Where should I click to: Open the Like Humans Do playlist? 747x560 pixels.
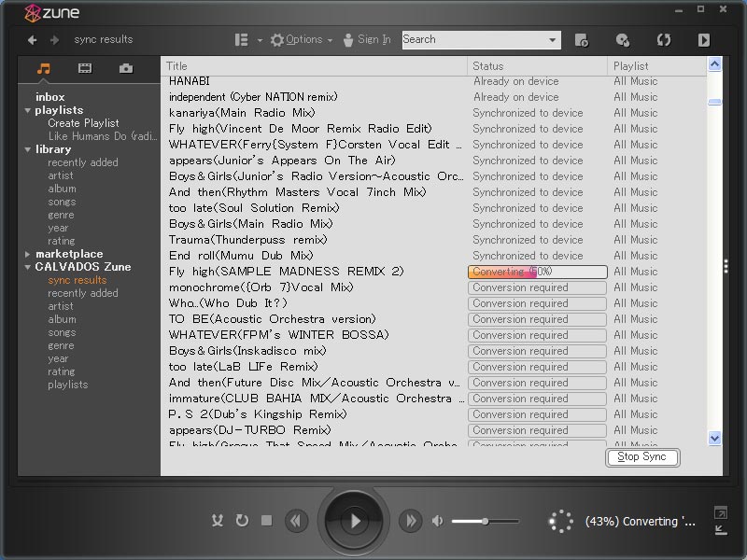(x=103, y=136)
